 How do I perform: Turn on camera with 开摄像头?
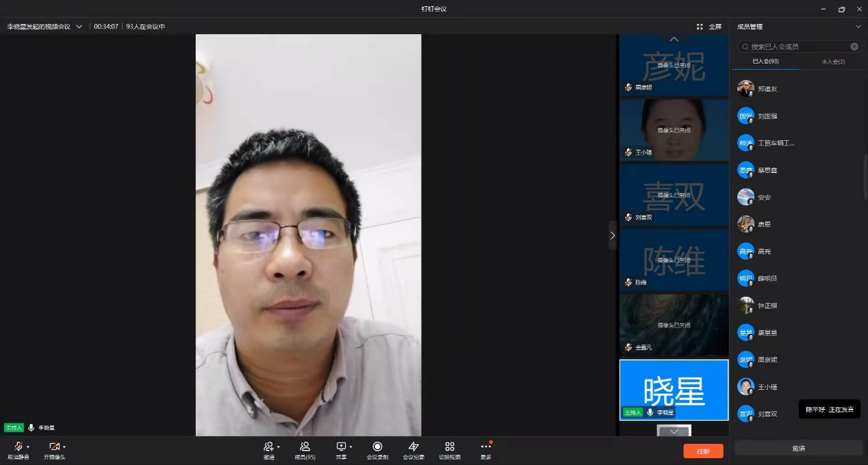[x=53, y=447]
